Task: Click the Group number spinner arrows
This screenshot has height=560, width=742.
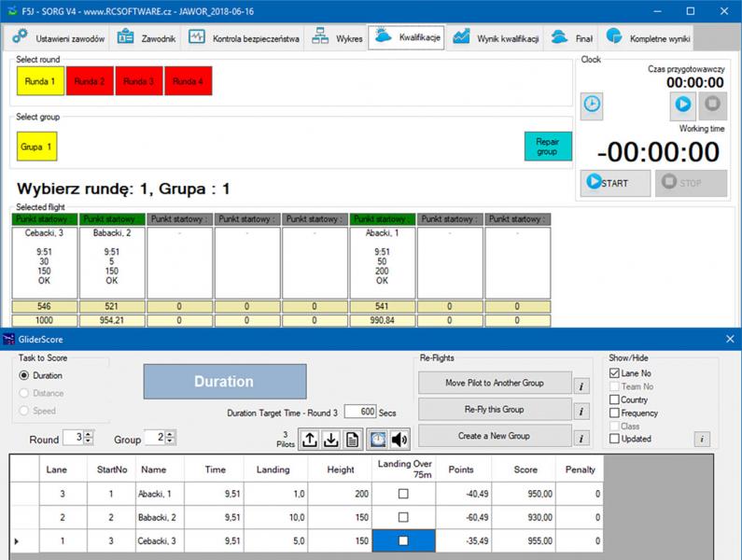Action: coord(170,439)
